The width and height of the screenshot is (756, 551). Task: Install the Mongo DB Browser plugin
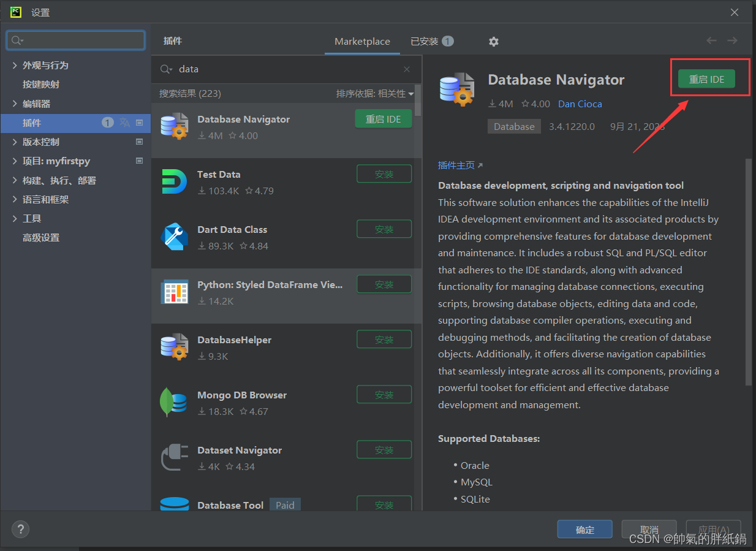[384, 395]
